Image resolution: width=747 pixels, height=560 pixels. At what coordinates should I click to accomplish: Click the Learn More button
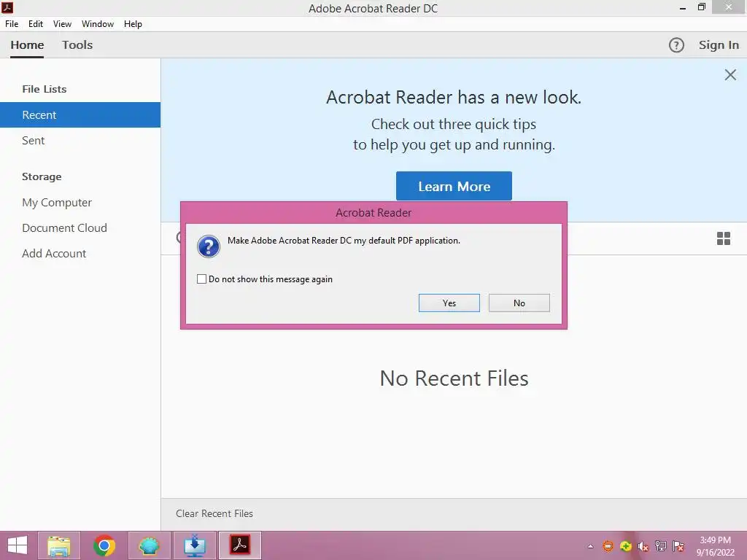tap(454, 186)
